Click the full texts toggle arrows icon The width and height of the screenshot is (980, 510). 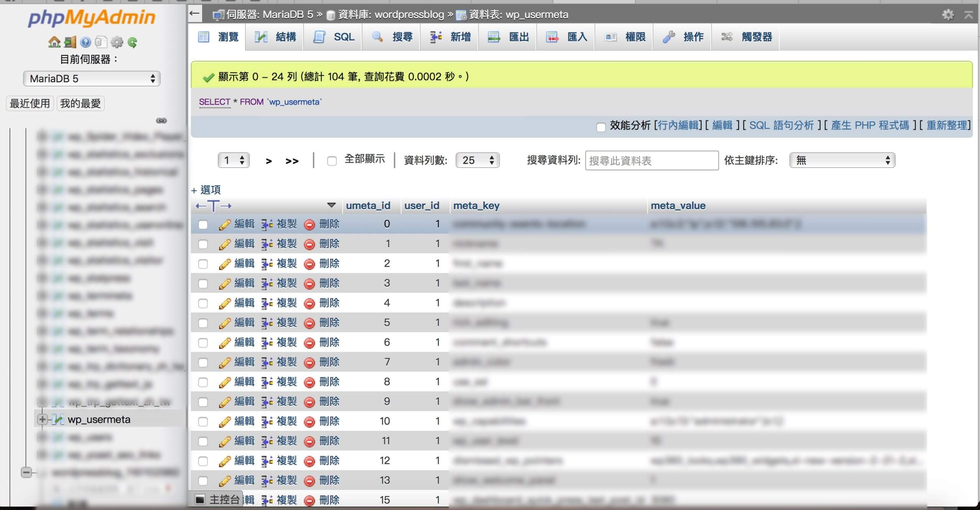(x=213, y=206)
